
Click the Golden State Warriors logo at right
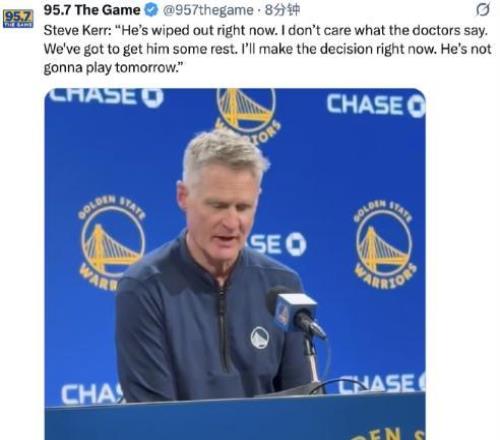click(385, 245)
